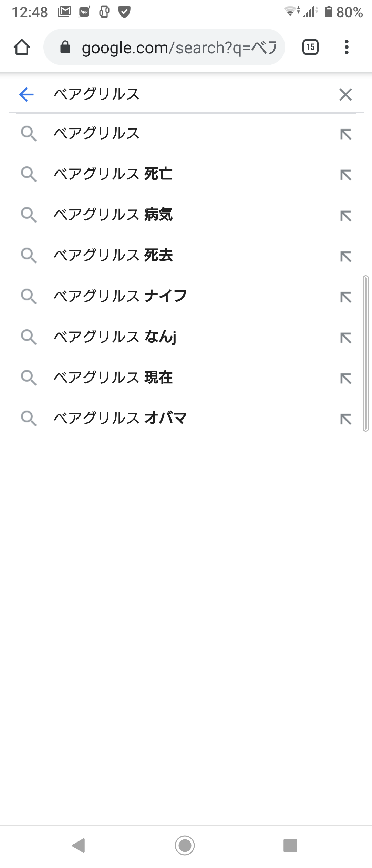Tap the google.com URL address bar
The height and width of the screenshot is (868, 372).
(x=179, y=47)
